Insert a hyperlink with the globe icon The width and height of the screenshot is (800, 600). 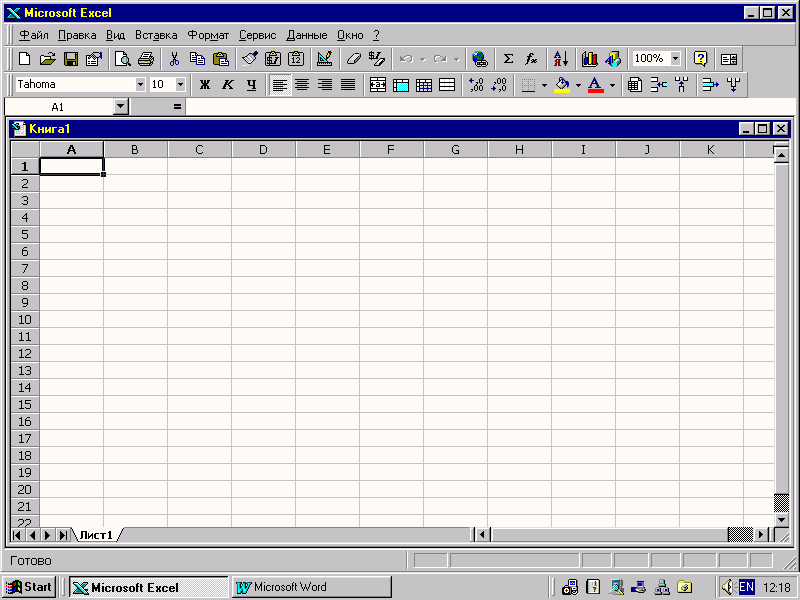point(480,59)
